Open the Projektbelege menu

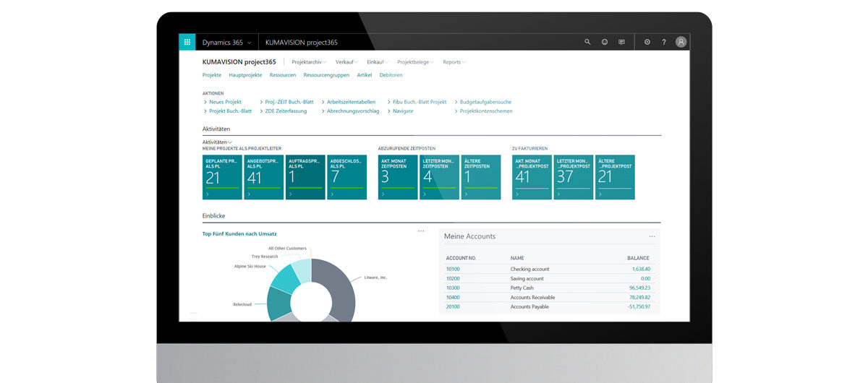point(415,62)
